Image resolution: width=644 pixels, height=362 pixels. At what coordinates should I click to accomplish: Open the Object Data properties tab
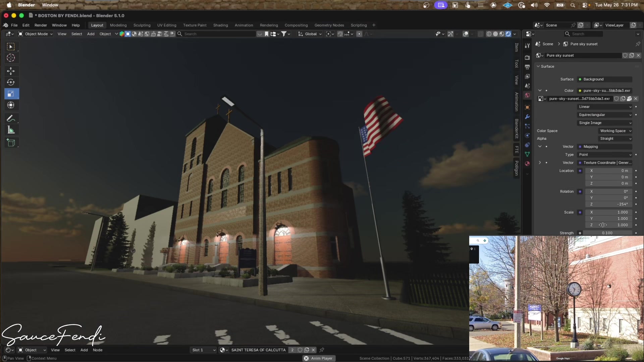pyautogui.click(x=527, y=154)
